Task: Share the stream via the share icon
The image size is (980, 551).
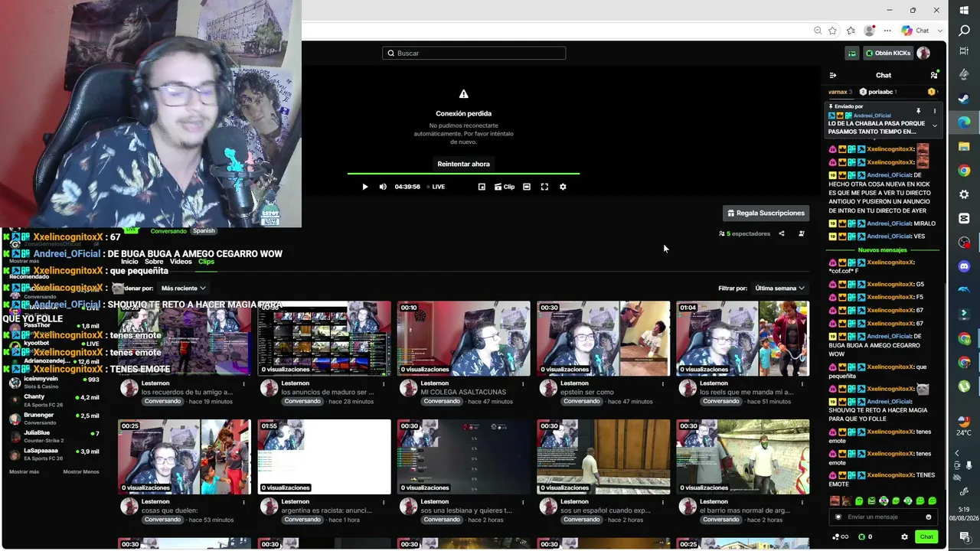Action: 782,233
